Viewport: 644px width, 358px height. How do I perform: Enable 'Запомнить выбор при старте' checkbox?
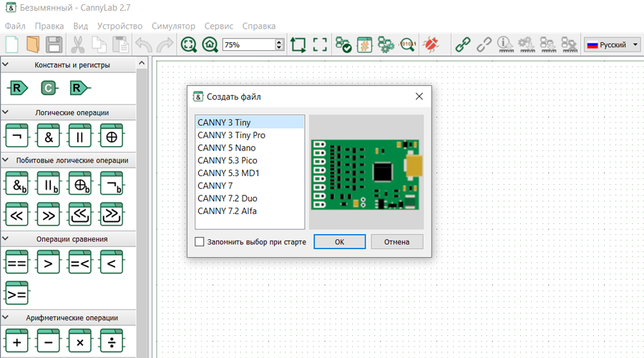point(199,242)
